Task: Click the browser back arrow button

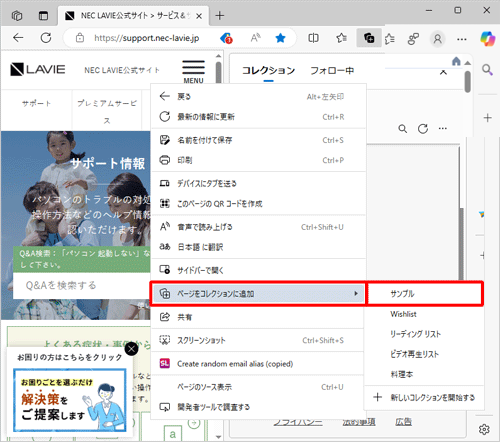Action: click(x=18, y=38)
